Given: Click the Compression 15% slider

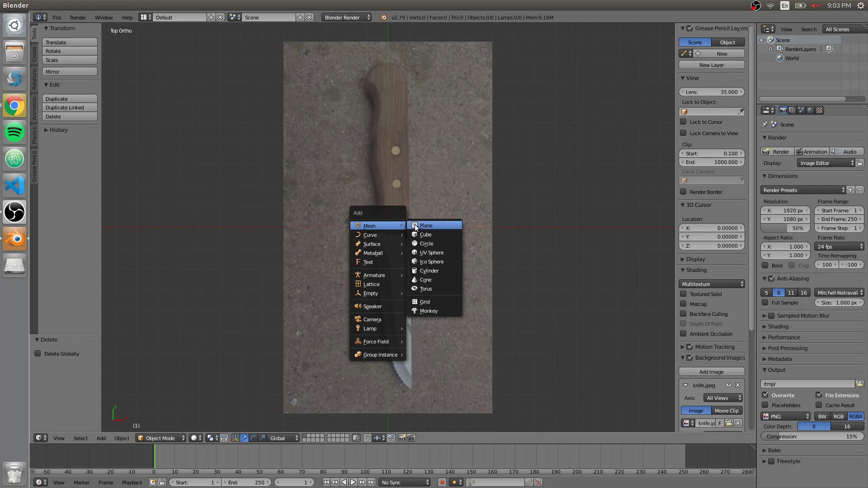Looking at the screenshot, I should point(812,436).
